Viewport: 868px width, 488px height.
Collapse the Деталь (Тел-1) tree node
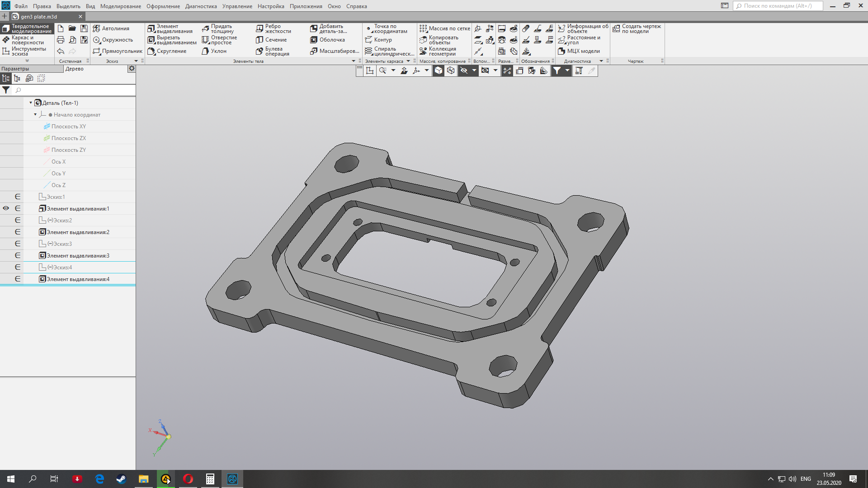(x=31, y=103)
